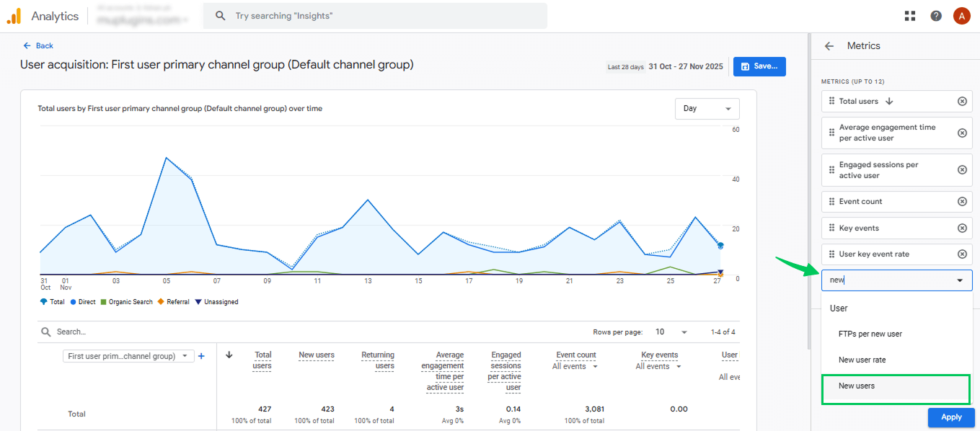Toggle the Direct series in chart legend

click(x=83, y=302)
